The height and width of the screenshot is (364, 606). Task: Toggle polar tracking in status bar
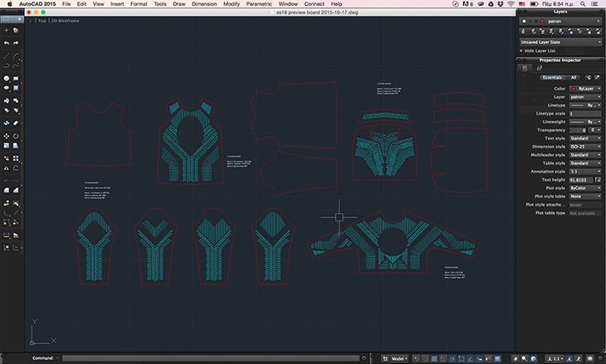[x=452, y=358]
